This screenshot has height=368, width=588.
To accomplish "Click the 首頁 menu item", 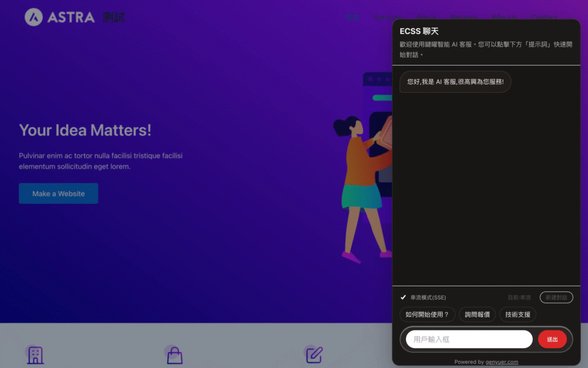I will [x=353, y=17].
